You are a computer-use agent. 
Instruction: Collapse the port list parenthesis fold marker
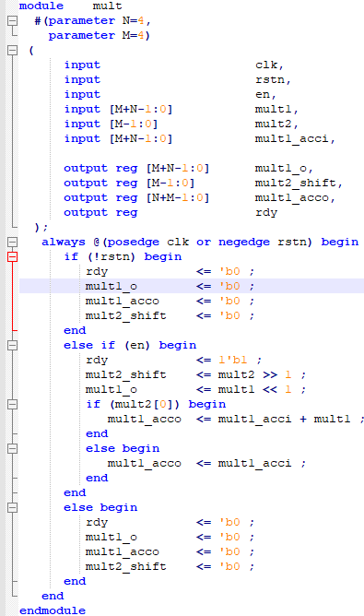point(13,50)
